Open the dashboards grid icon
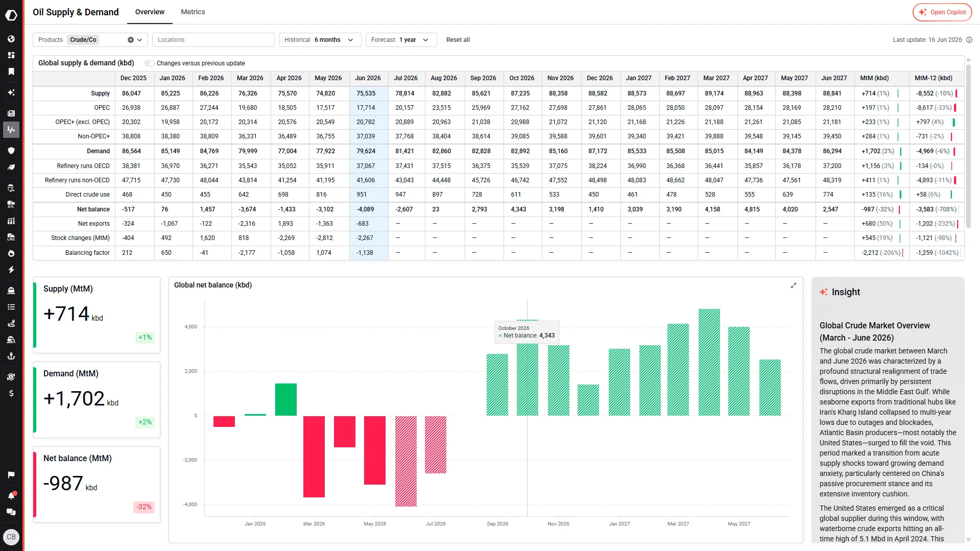 coord(11,55)
